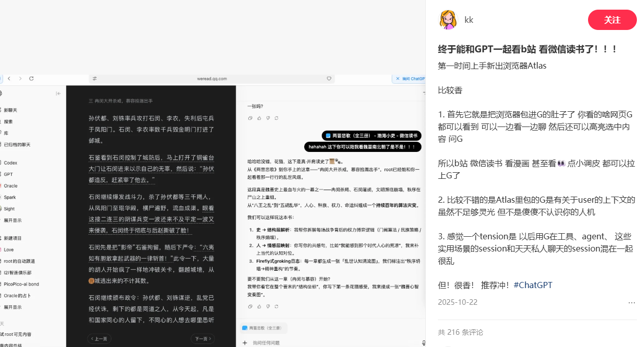This screenshot has height=347, width=644.
Task: Click the browser back arrow
Action: point(9,79)
